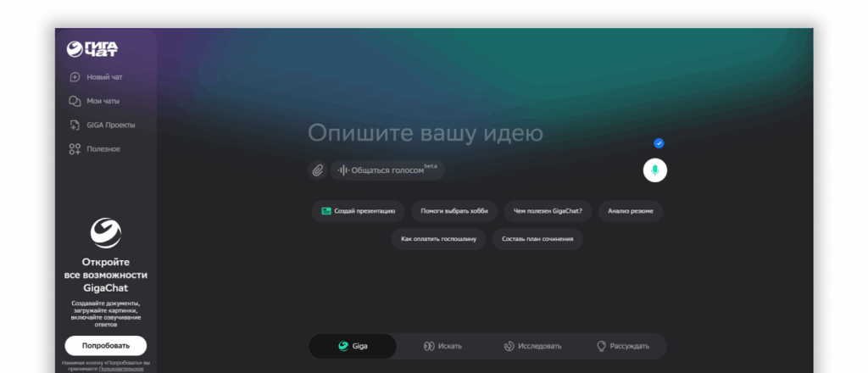This screenshot has width=868, height=373.
Task: Click the Sber logo in promo panel
Action: (x=106, y=232)
